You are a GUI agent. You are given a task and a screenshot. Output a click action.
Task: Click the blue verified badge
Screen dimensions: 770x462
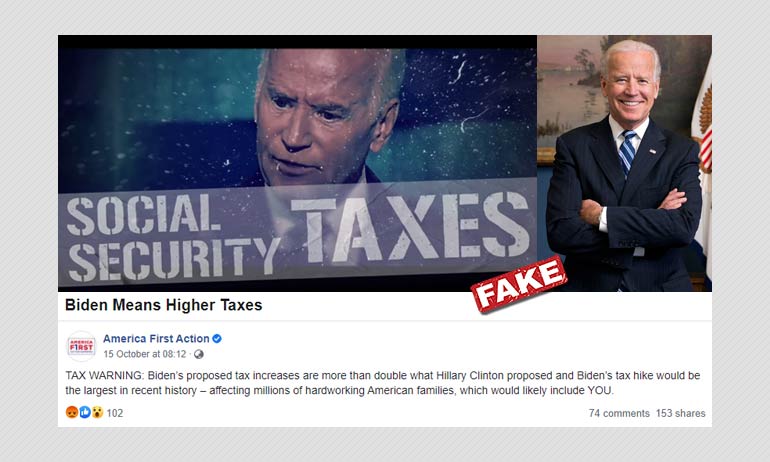tap(217, 339)
